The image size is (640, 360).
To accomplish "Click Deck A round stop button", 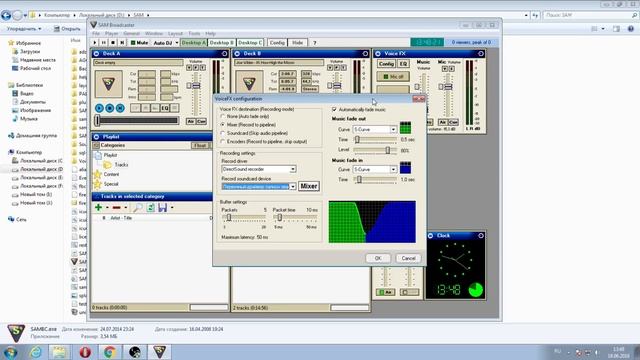I will pos(109,108).
